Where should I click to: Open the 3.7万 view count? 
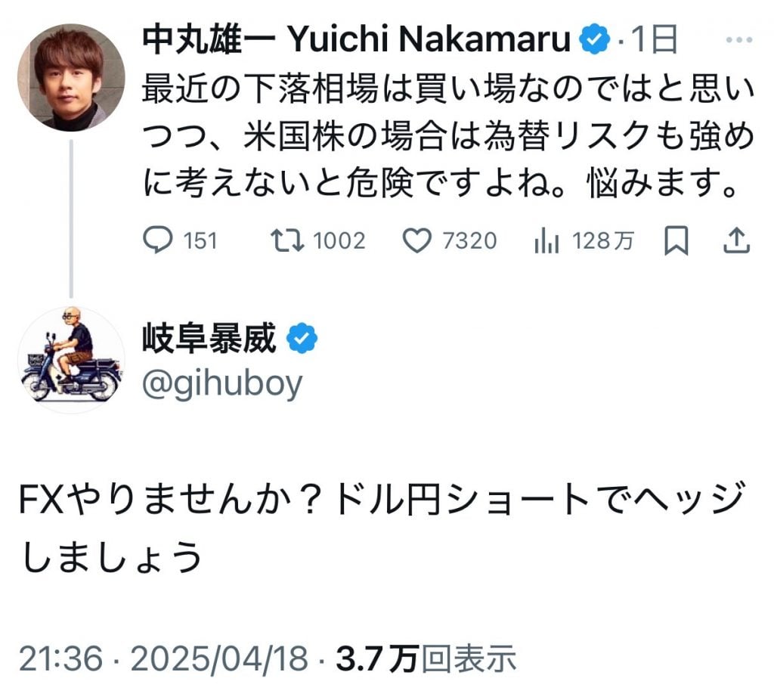pos(377,659)
